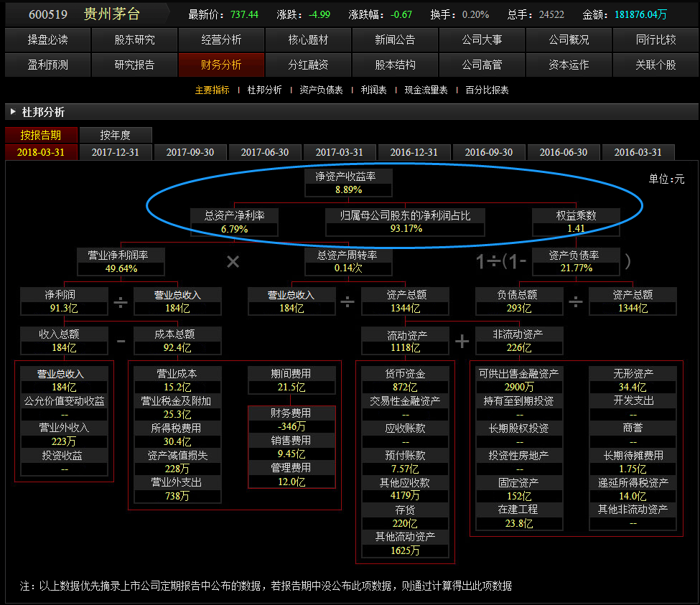Select the 2018-03-31 report date
Image resolution: width=700 pixels, height=605 pixels.
pos(41,152)
